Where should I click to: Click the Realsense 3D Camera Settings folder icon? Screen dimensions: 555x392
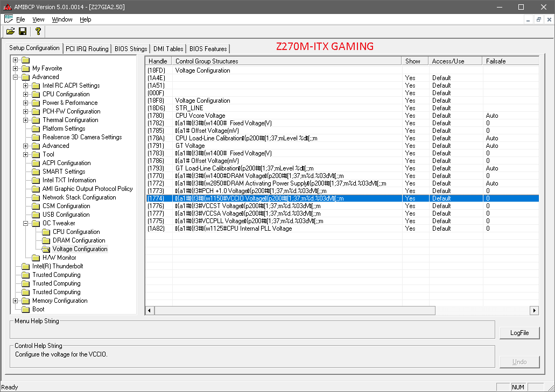tap(36, 137)
